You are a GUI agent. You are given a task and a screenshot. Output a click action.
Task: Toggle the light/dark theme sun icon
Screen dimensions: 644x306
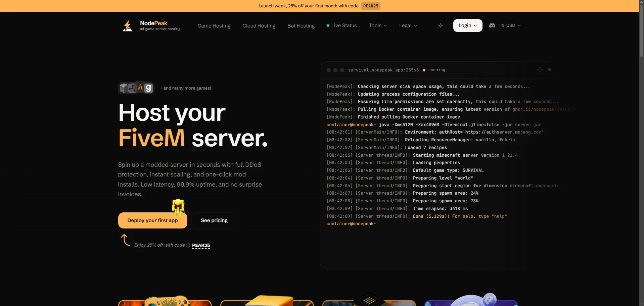pyautogui.click(x=440, y=25)
